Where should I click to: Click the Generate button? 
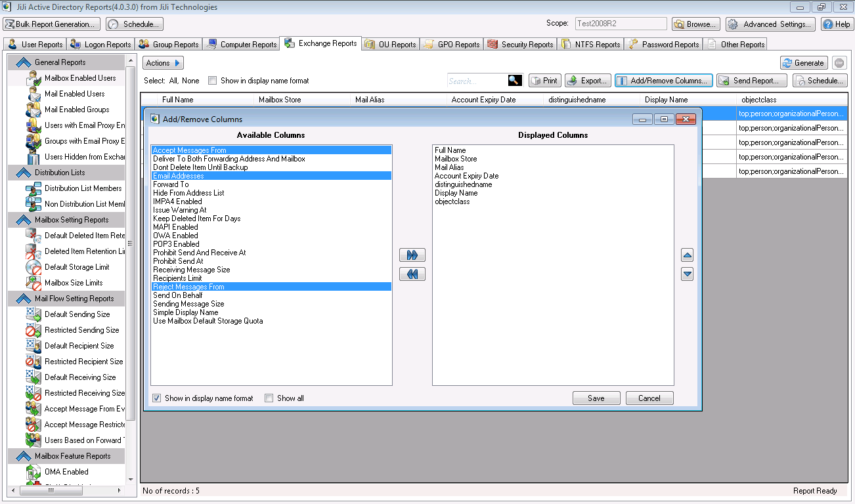(804, 63)
